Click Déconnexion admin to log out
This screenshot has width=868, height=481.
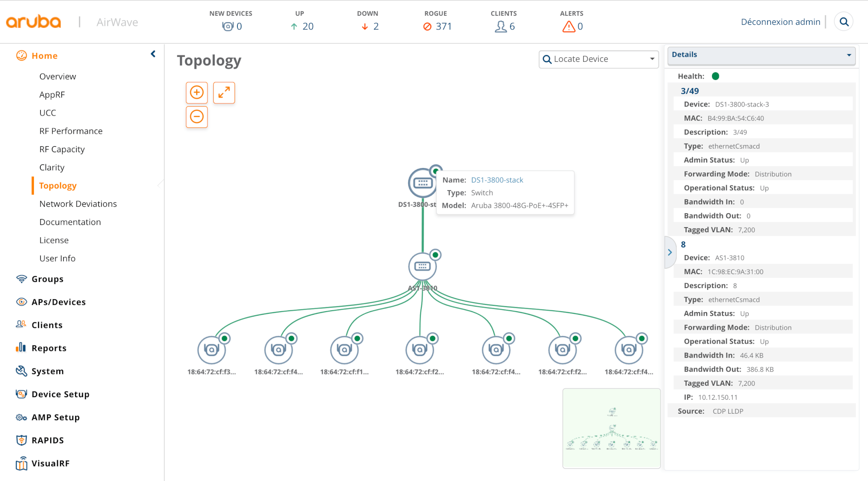(780, 22)
